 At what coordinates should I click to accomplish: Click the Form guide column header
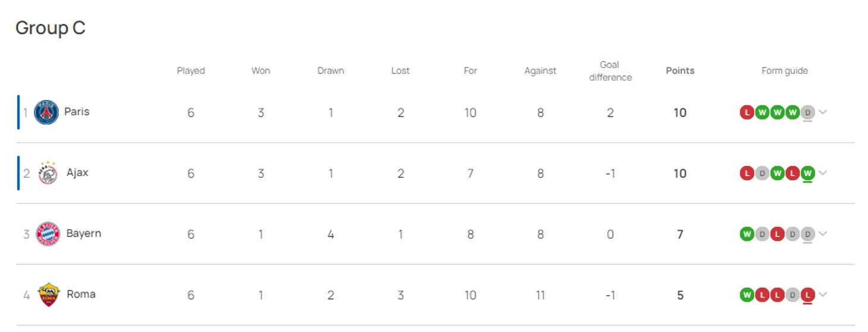click(x=785, y=71)
